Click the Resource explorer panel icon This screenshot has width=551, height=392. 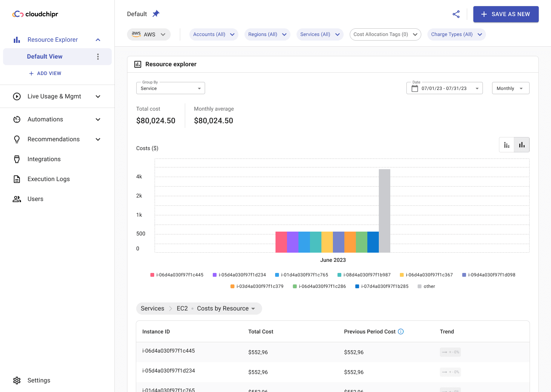(x=138, y=64)
